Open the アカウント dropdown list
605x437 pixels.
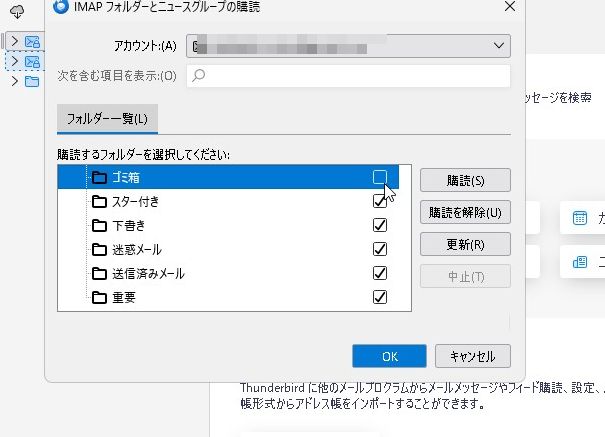(499, 45)
